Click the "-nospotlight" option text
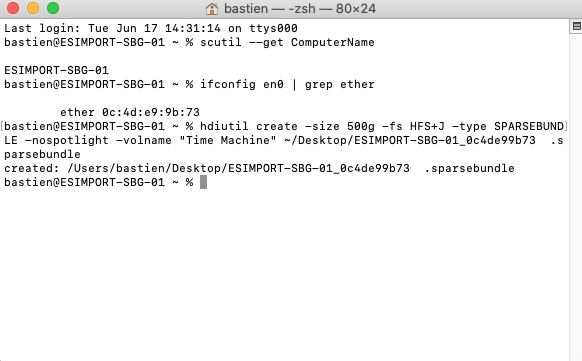The height and width of the screenshot is (361, 582). pyautogui.click(x=67, y=140)
